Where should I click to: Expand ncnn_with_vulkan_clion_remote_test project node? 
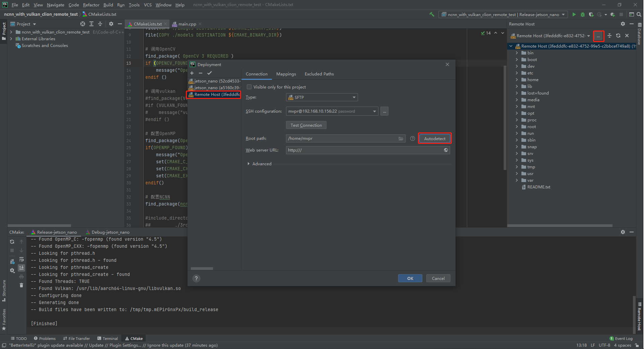coord(11,32)
